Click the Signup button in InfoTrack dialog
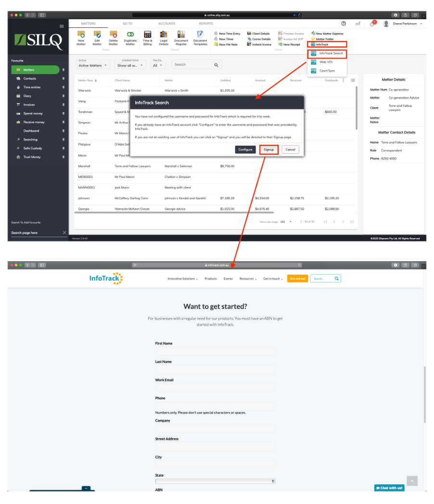Screen dimensions: 434x504 (x=268, y=150)
